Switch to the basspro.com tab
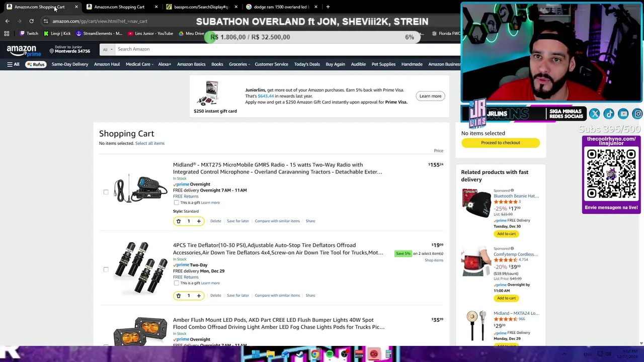The image size is (644, 362). point(201,7)
